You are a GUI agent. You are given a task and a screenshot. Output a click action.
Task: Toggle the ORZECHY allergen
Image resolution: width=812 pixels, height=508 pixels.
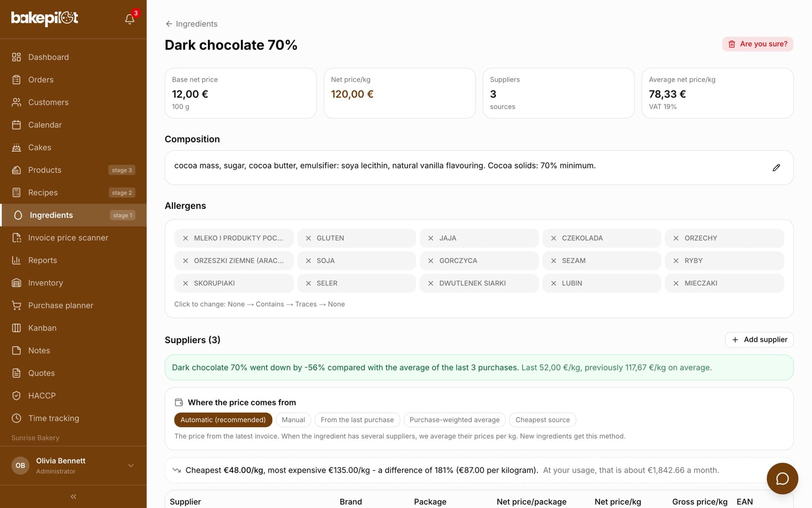point(724,238)
